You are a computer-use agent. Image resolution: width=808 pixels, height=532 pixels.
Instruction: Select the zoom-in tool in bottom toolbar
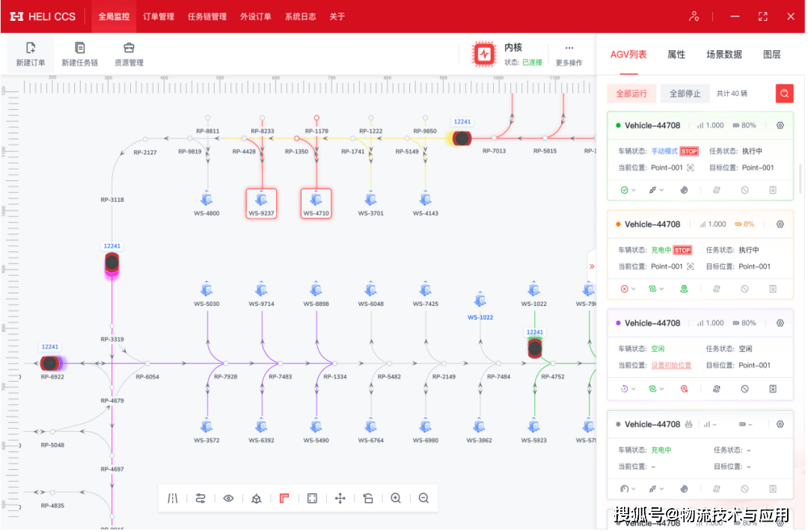point(395,498)
